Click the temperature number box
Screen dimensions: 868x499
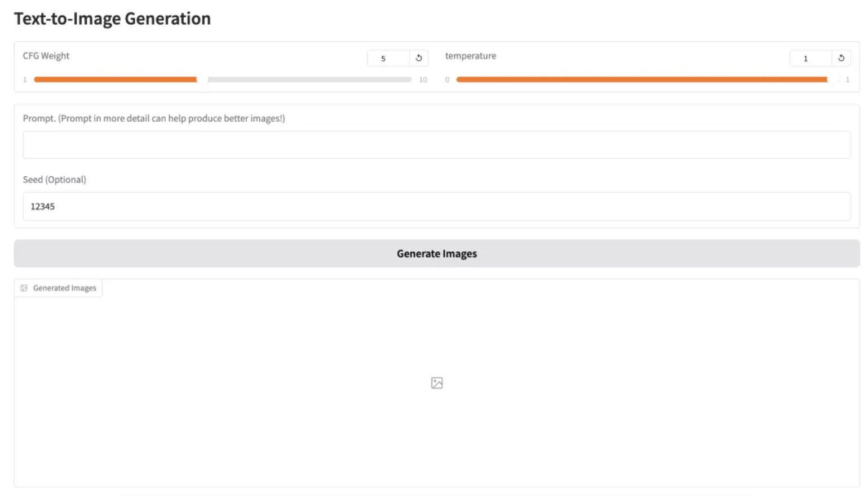pos(811,58)
